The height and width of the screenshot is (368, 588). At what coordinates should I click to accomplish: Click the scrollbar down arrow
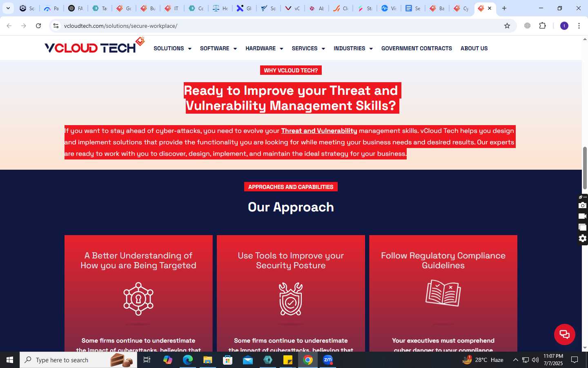tap(585, 348)
